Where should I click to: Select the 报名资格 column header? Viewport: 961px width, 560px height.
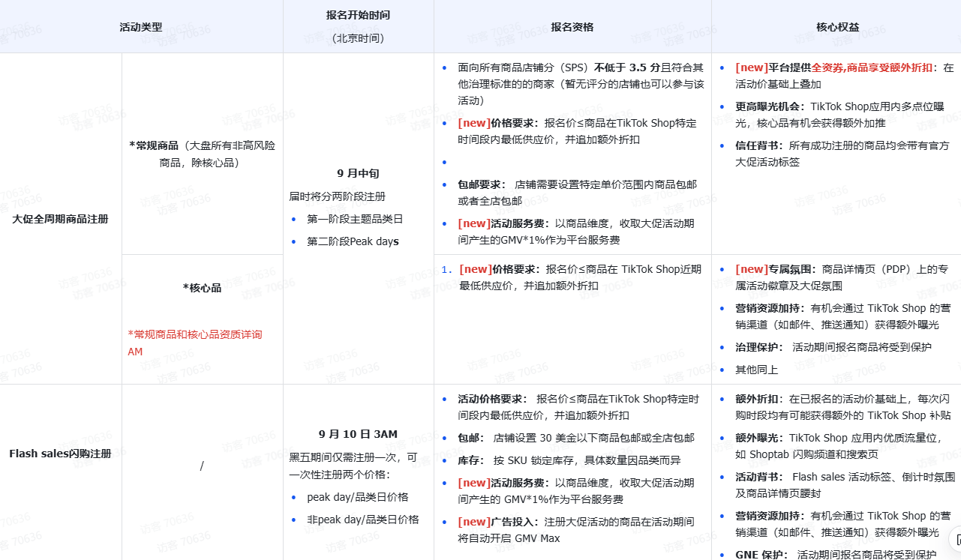572,27
